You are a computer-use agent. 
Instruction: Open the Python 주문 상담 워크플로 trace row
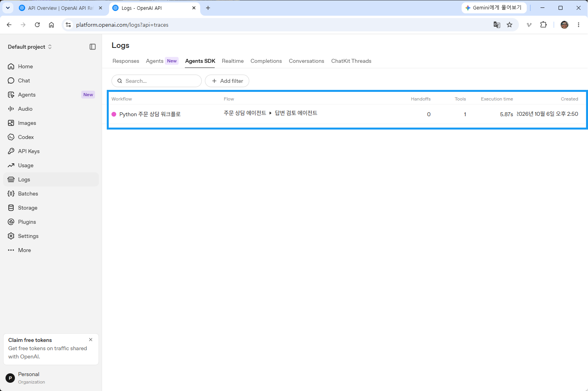click(345, 114)
